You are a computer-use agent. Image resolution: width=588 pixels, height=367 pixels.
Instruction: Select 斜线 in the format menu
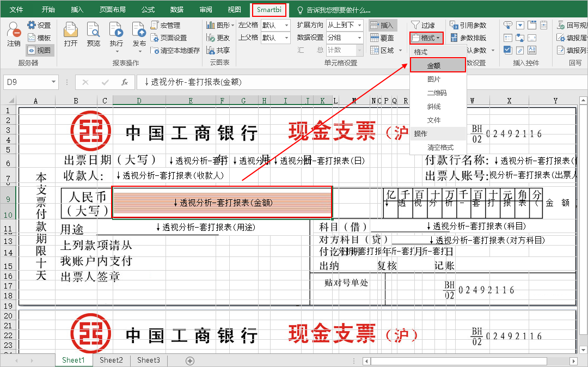[x=438, y=107]
